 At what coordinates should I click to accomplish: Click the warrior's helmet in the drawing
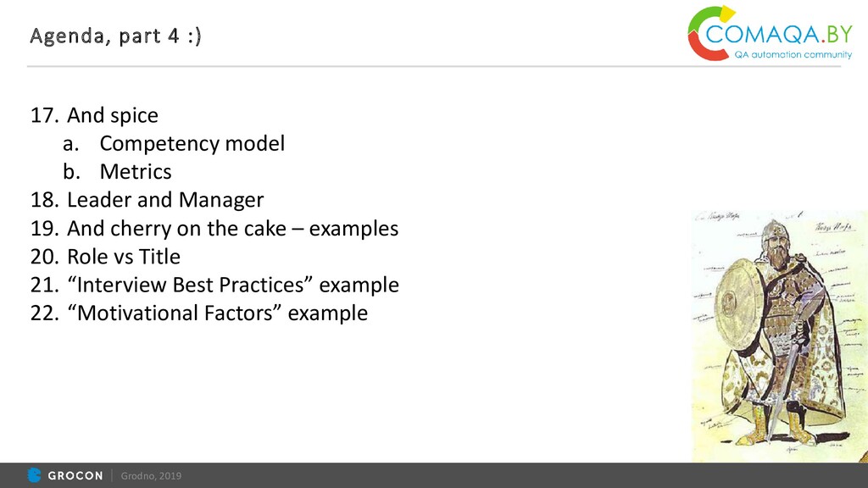(775, 234)
